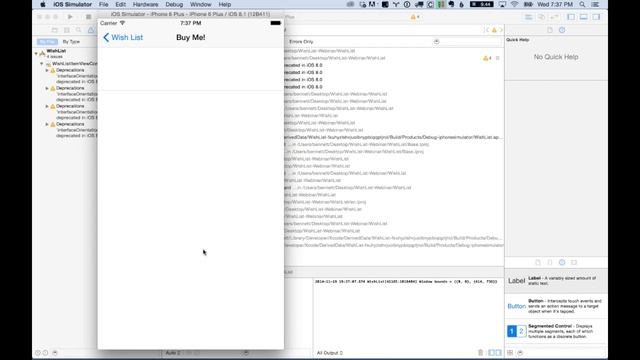
Task: Toggle the console pane button
Action: 498,353
